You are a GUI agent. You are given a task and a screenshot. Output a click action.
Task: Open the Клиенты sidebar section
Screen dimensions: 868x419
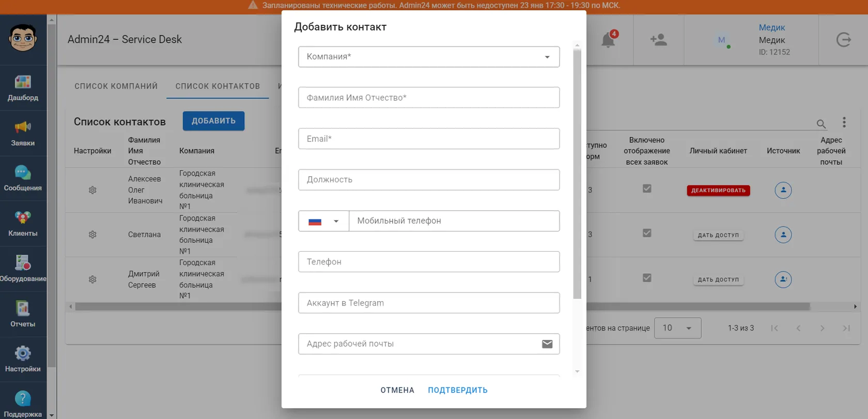coord(23,224)
